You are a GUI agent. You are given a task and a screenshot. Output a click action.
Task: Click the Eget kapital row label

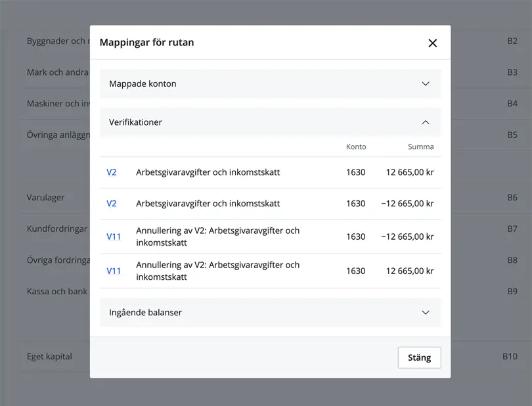click(x=49, y=357)
